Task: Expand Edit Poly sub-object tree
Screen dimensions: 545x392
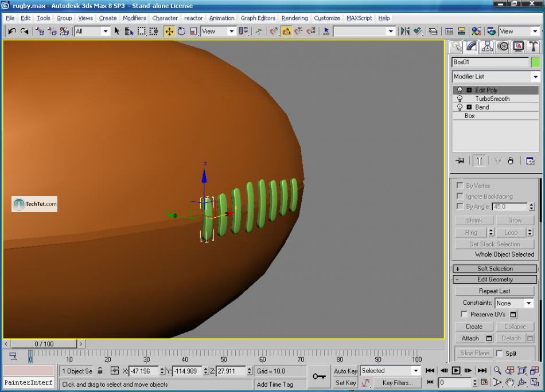Action: 469,91
